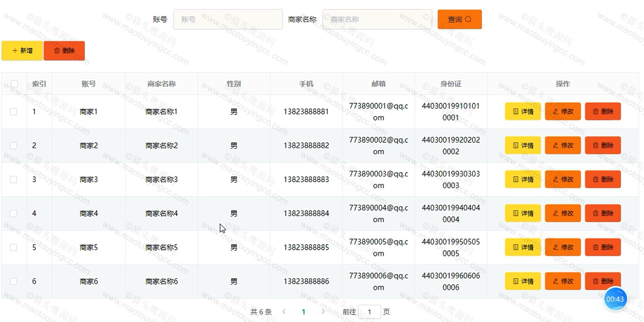Click 删除 in the 商家6 row
644x322 pixels.
(603, 281)
